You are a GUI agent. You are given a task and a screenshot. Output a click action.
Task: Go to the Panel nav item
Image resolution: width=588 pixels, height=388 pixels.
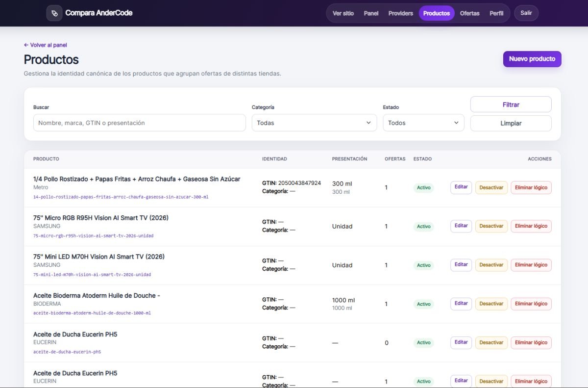[371, 13]
